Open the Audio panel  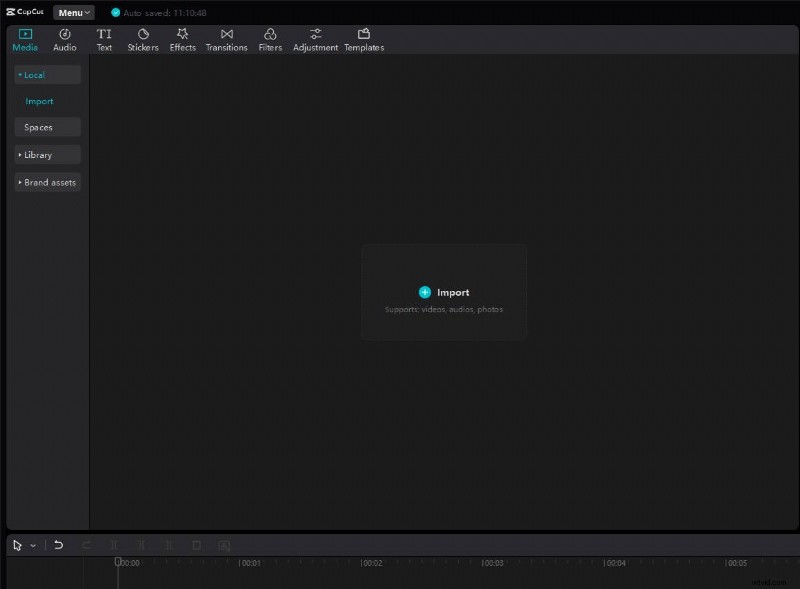coord(64,39)
